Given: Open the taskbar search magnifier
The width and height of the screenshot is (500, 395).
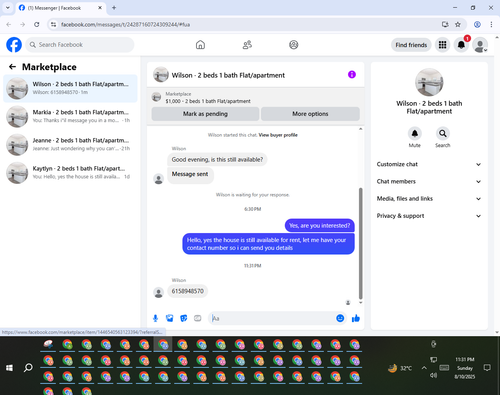Looking at the screenshot, I should click(28, 368).
